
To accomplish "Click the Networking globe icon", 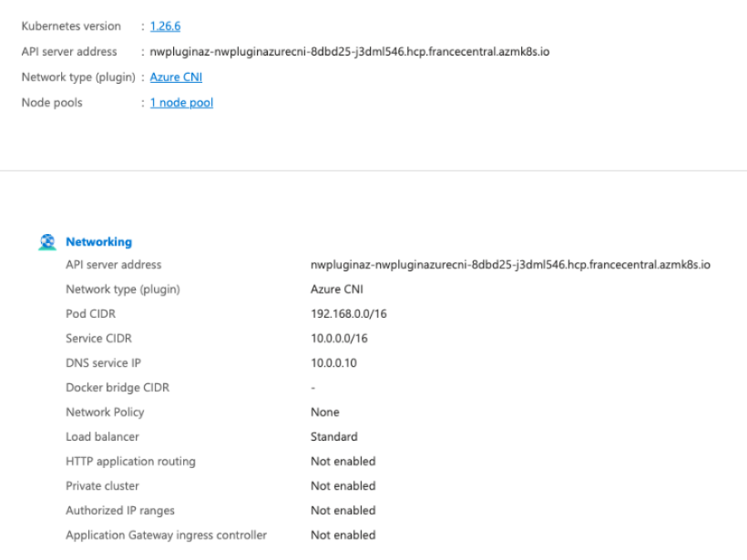I will (46, 241).
